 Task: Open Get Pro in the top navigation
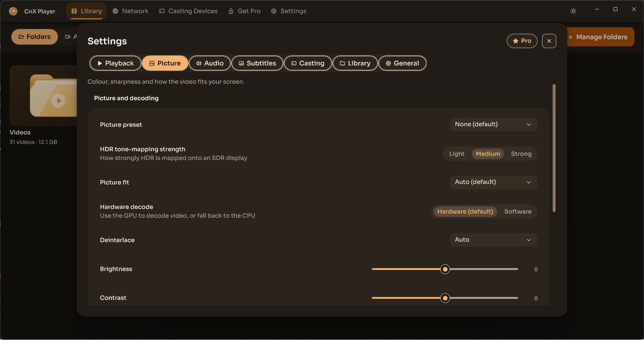[244, 11]
